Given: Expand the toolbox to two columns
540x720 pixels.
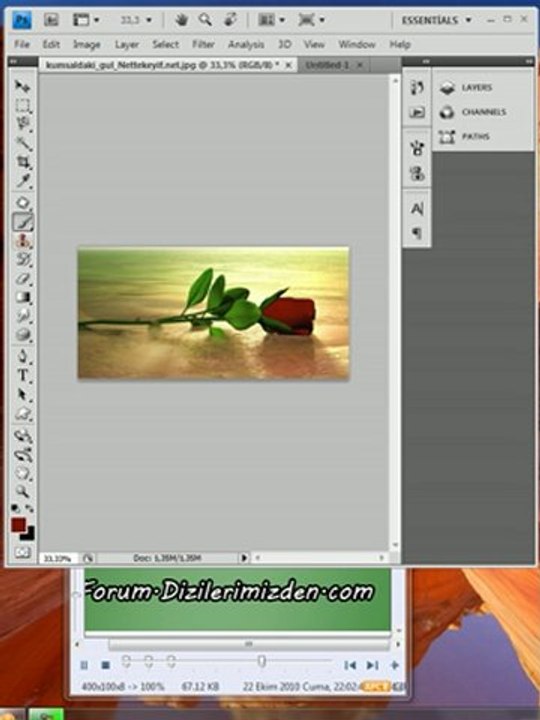Looking at the screenshot, I should pos(13,62).
